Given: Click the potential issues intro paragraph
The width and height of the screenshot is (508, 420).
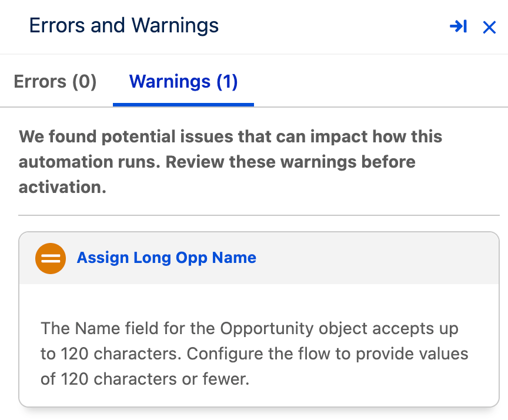Looking at the screenshot, I should (x=230, y=162).
